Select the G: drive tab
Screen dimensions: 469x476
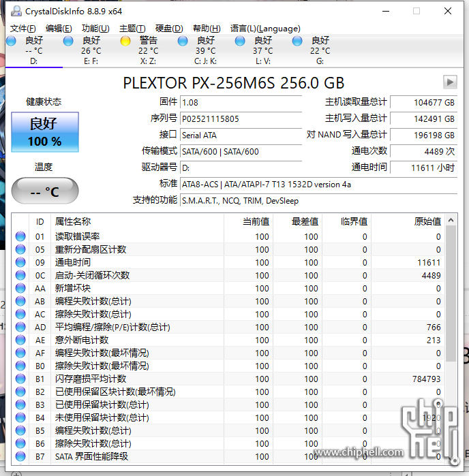tap(320, 50)
